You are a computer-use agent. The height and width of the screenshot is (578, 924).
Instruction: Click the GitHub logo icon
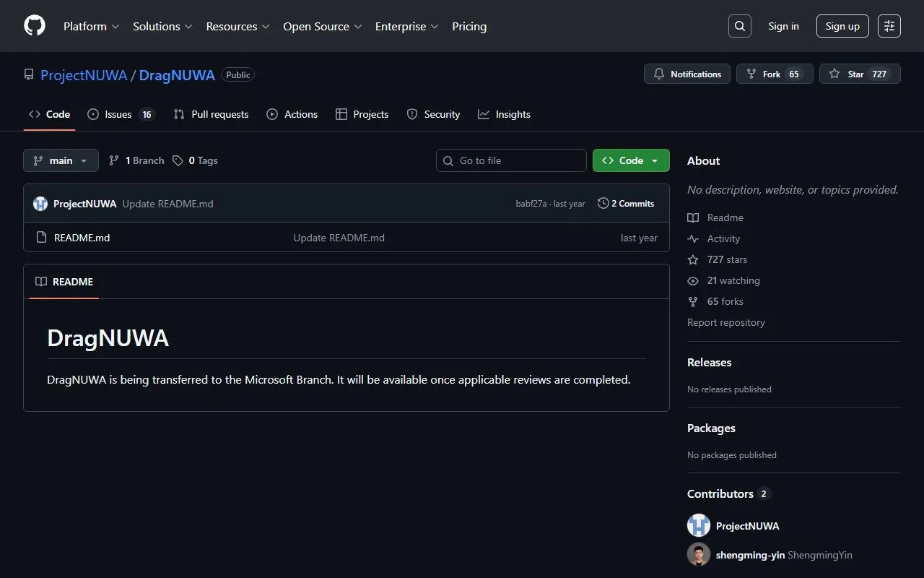pyautogui.click(x=35, y=26)
